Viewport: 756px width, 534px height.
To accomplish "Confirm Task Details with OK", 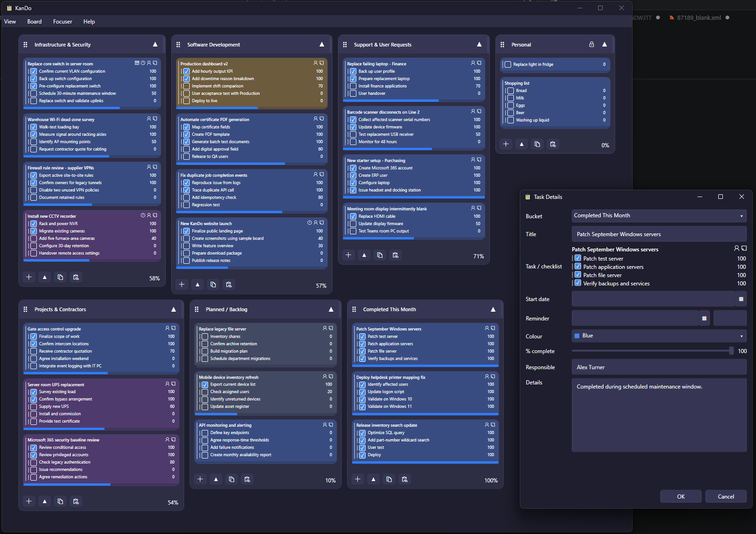I will 681,497.
